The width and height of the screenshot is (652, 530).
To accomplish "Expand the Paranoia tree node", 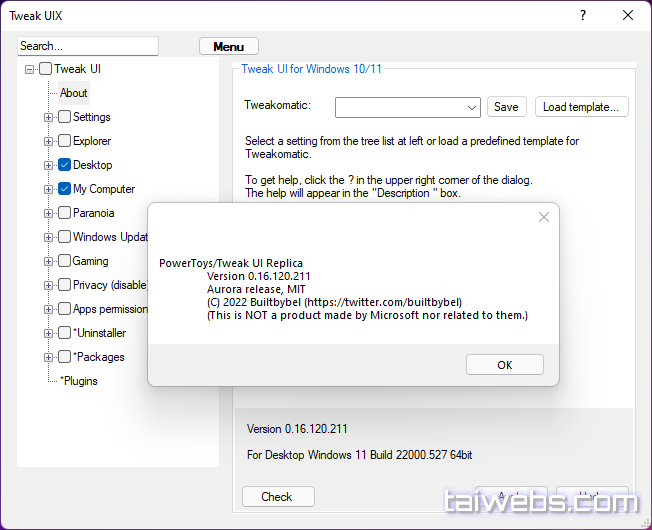I will point(48,213).
